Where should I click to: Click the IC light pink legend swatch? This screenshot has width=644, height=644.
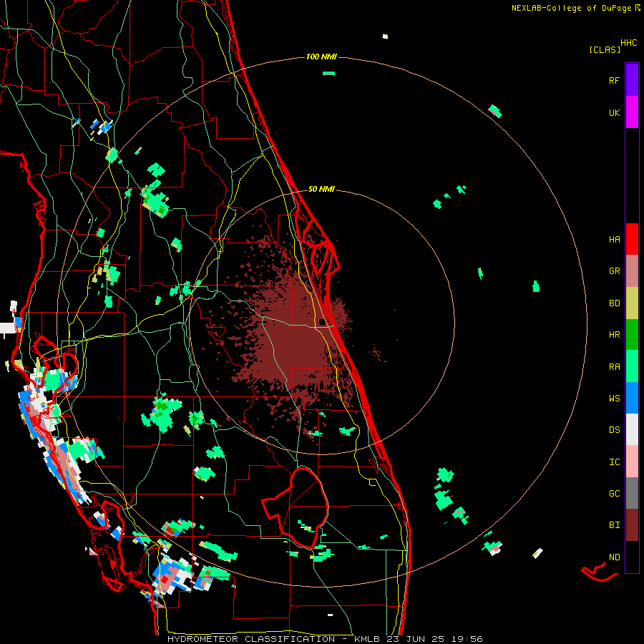click(x=632, y=462)
